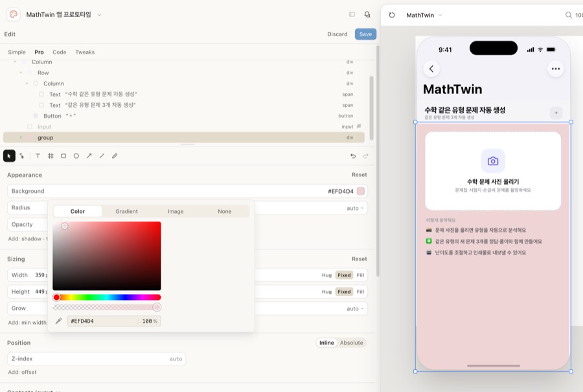Select the Line tool
The image size is (583, 392).
102,156
